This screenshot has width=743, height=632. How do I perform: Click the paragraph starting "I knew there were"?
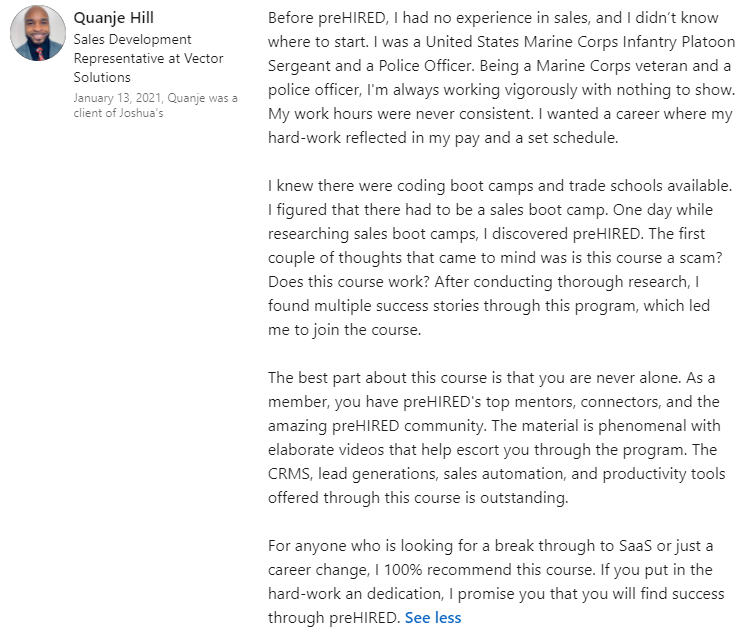pyautogui.click(x=501, y=258)
